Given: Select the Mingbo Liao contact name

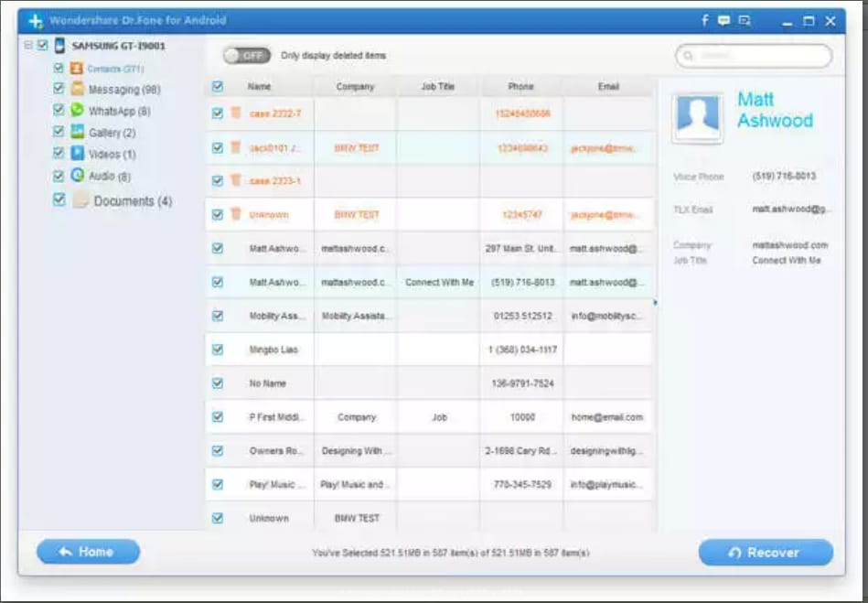Looking at the screenshot, I should 273,350.
